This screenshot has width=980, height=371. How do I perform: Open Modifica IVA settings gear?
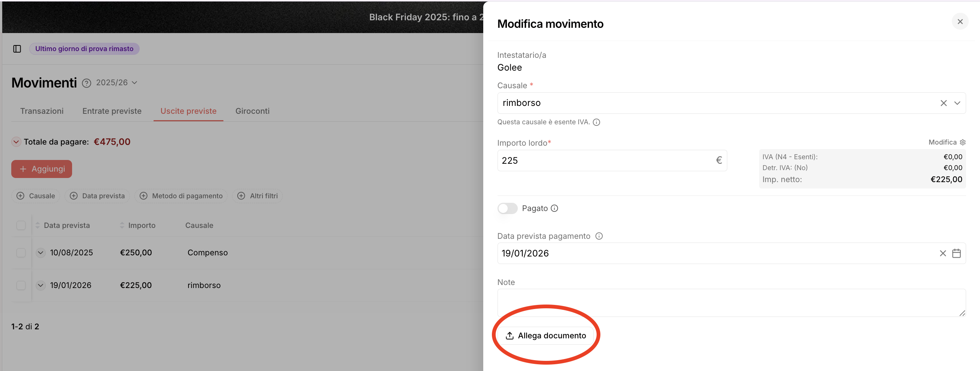tap(962, 142)
